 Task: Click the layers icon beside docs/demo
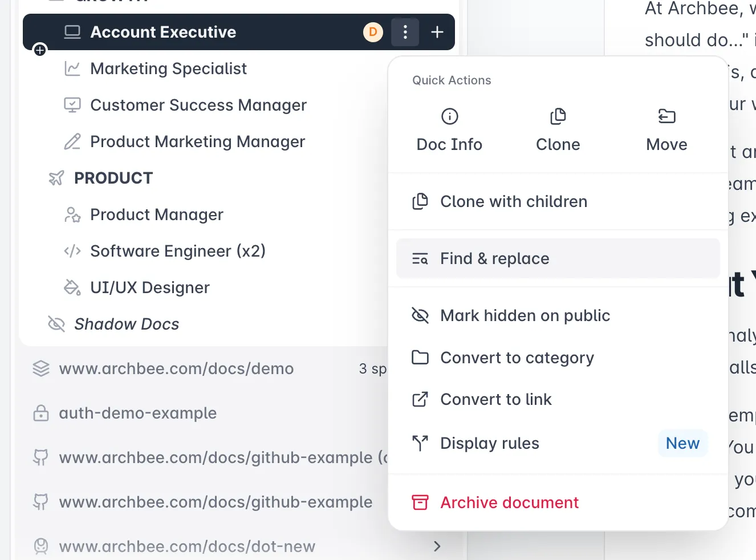coord(41,368)
